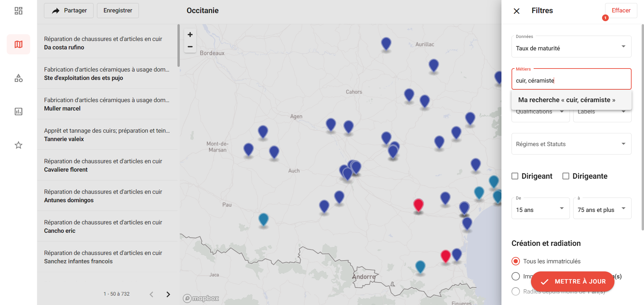Screen dimensions: 644x305
Task: Check the Dirigeante checkbox
Action: coord(566,176)
